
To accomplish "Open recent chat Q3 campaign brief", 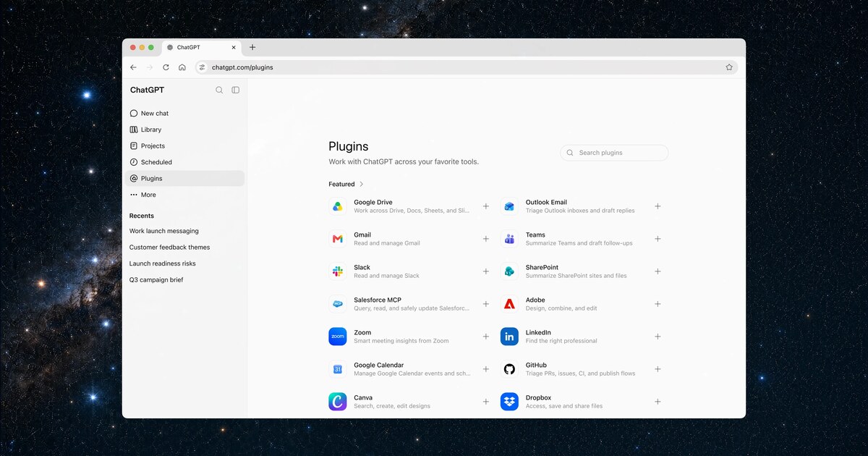I will click(156, 280).
